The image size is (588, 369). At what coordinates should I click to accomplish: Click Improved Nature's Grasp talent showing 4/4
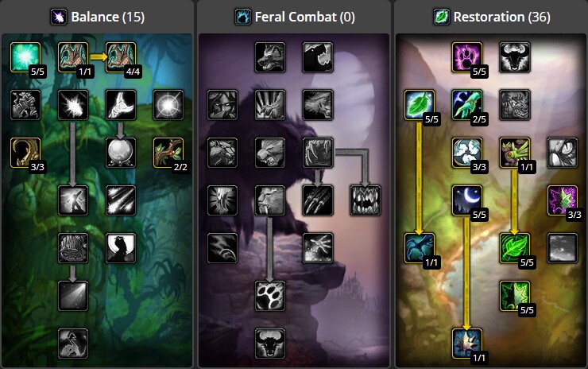120,57
